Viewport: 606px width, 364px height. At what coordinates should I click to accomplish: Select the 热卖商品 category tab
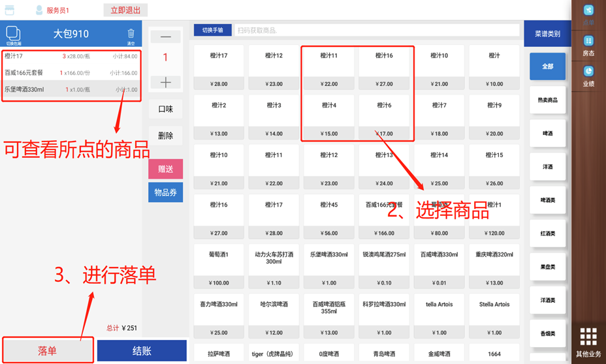click(547, 100)
